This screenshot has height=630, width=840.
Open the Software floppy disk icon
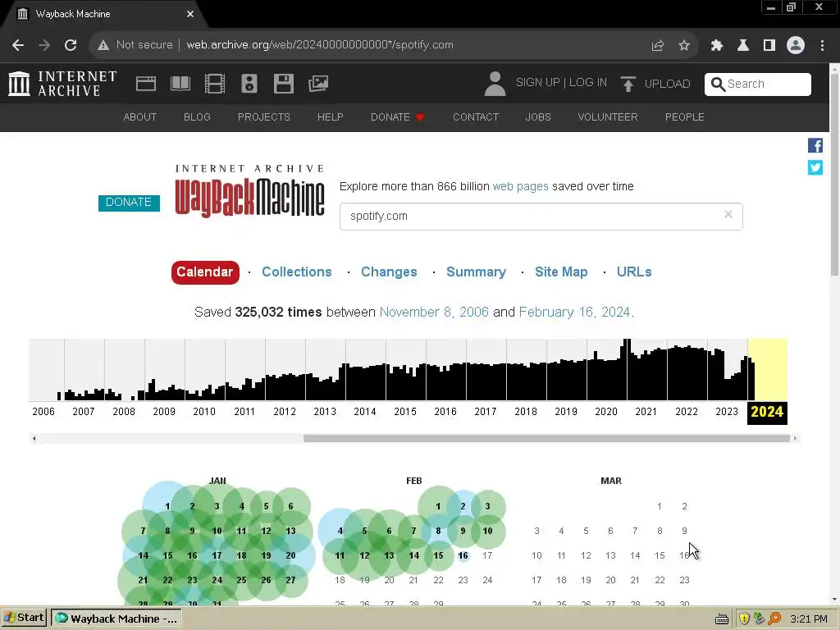[283, 84]
